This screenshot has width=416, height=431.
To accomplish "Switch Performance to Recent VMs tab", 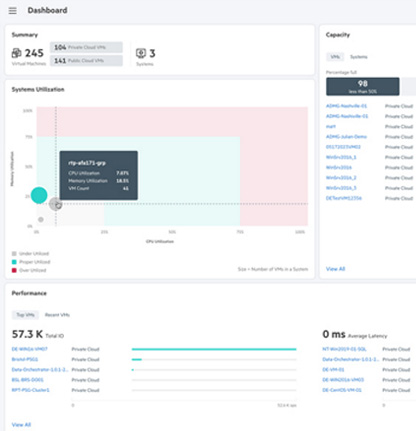I will [x=57, y=315].
